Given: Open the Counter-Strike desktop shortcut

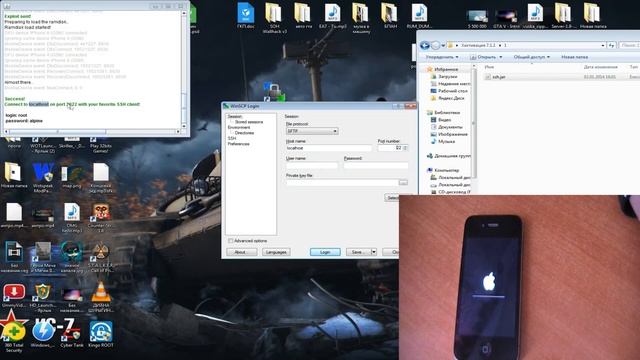Looking at the screenshot, I should point(100,218).
